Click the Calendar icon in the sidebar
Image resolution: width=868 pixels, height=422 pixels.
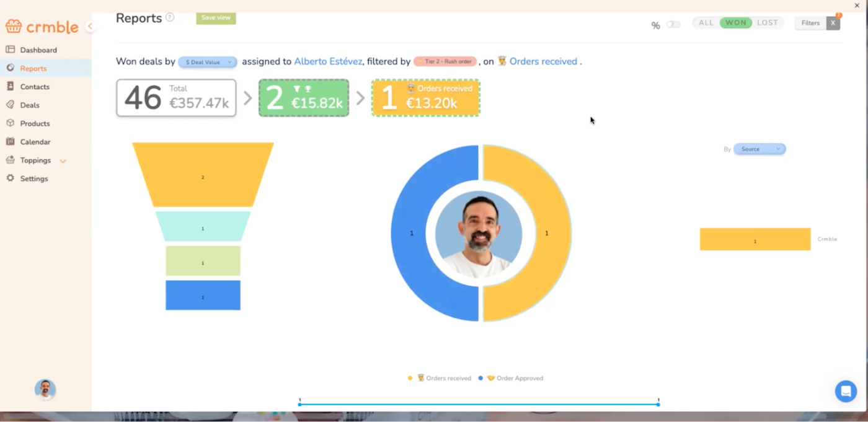point(10,141)
